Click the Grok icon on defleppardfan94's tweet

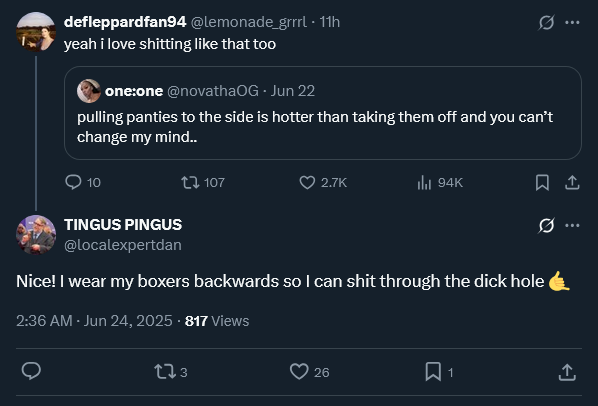546,22
